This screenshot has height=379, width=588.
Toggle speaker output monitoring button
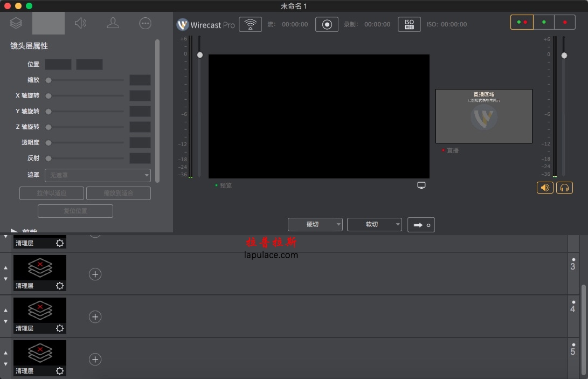click(545, 187)
